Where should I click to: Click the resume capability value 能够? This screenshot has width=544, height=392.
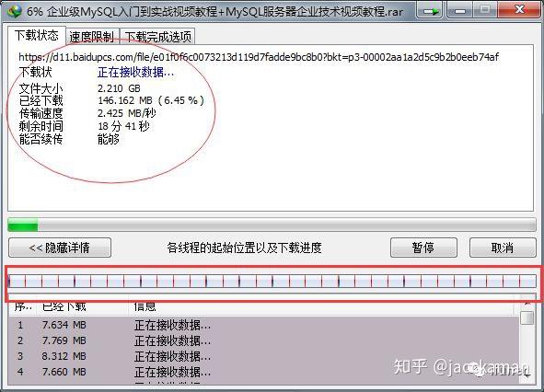[109, 139]
